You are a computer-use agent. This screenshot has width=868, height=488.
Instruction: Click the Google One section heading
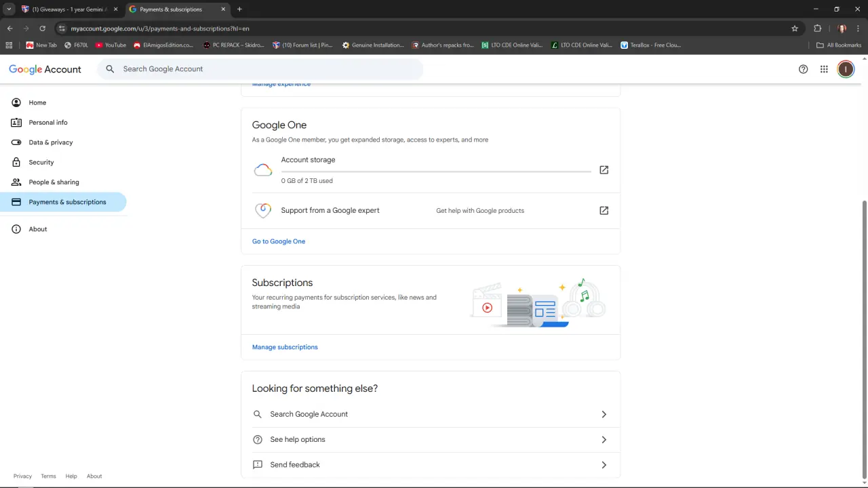pos(279,125)
